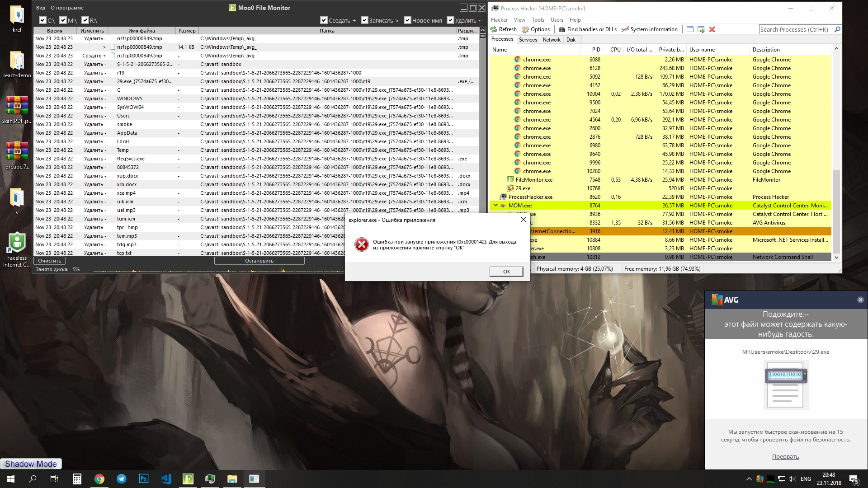The width and height of the screenshot is (868, 488).
Task: Open Visual Studio Code taskbar icon
Action: coord(166,479)
